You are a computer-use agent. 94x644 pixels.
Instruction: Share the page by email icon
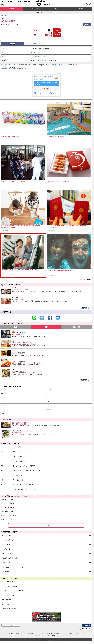(57, 317)
